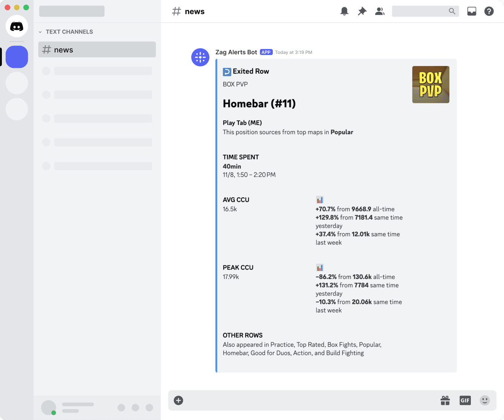Open notification settings bell icon
Screen dimensions: 504x420
344,11
